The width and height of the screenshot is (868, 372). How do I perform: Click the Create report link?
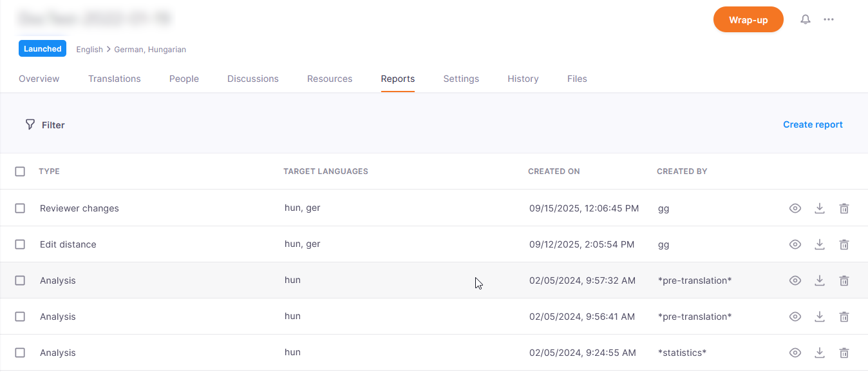[x=813, y=124]
